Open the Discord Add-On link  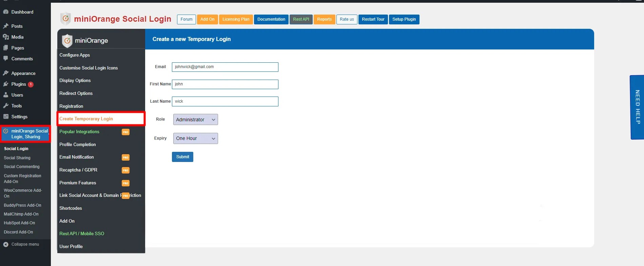[18, 232]
